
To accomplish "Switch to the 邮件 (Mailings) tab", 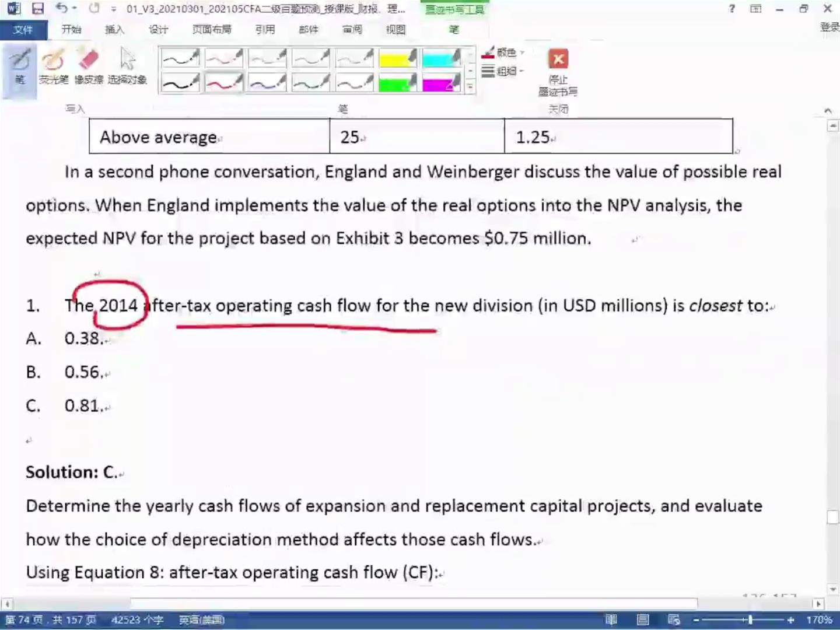I will coord(309,29).
